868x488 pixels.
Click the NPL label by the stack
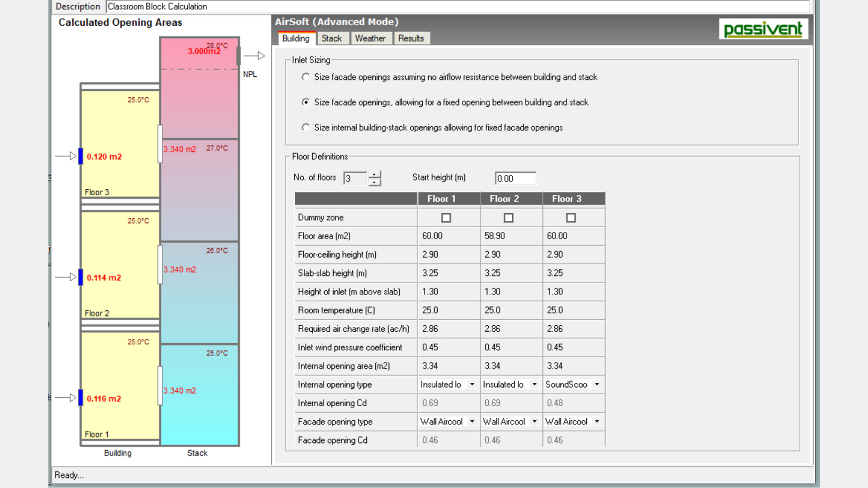point(250,74)
